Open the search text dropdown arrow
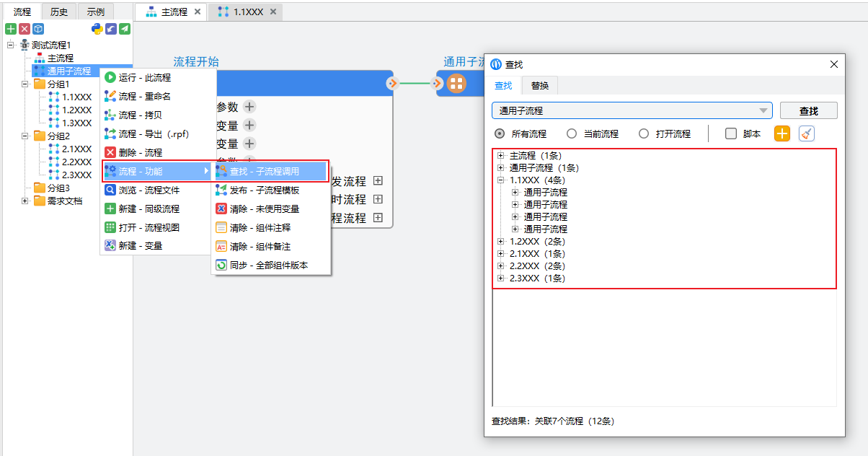Image resolution: width=868 pixels, height=456 pixels. coord(763,110)
